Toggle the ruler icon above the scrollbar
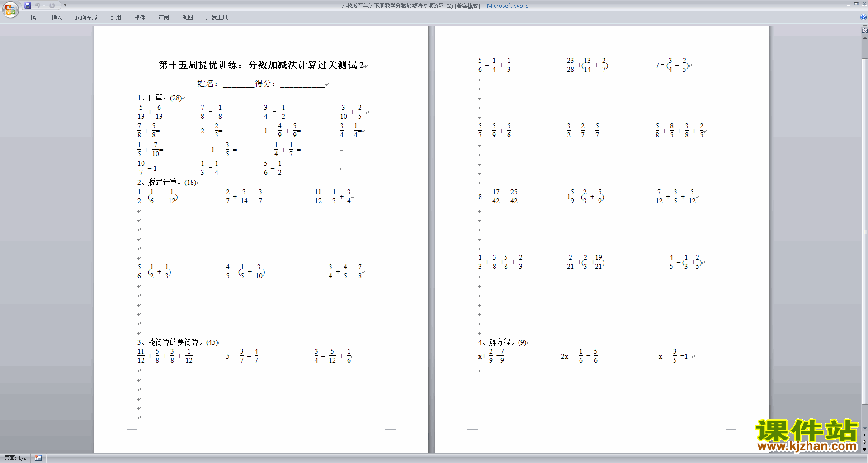 point(864,31)
